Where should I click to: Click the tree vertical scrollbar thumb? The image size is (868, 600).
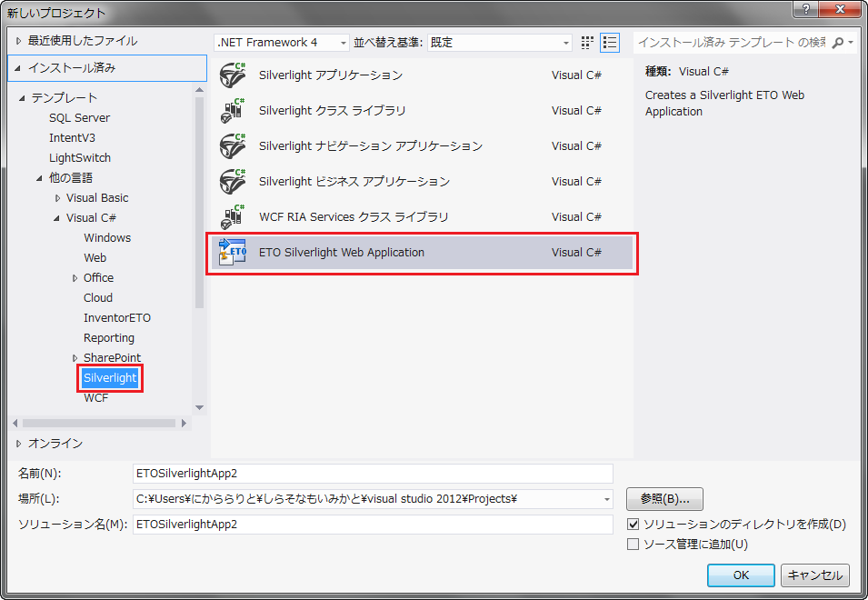[x=200, y=202]
